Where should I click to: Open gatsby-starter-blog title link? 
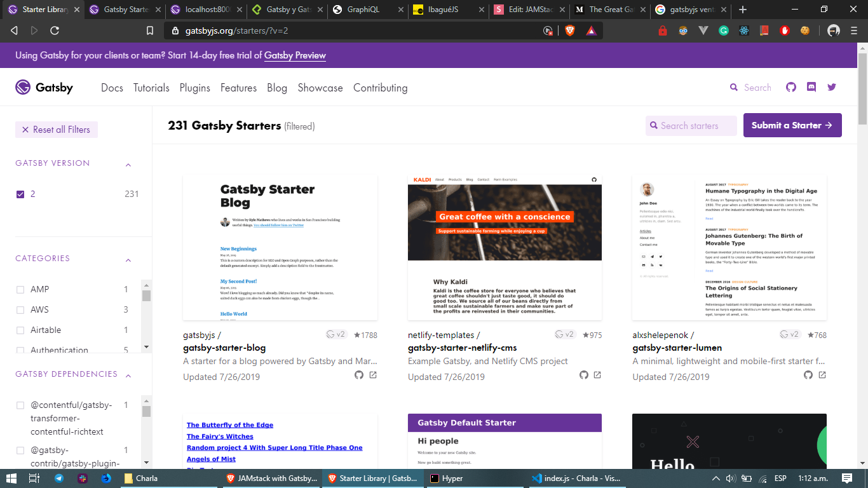(224, 348)
